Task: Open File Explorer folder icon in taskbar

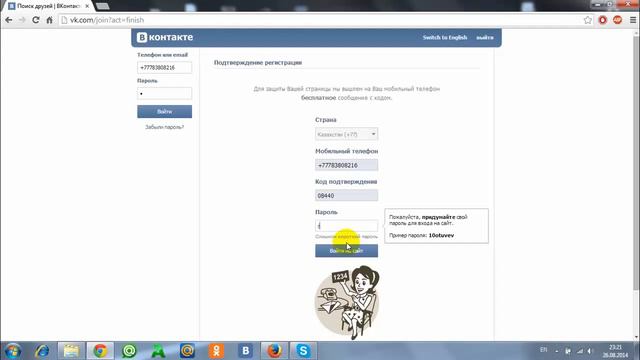Action: click(71, 351)
